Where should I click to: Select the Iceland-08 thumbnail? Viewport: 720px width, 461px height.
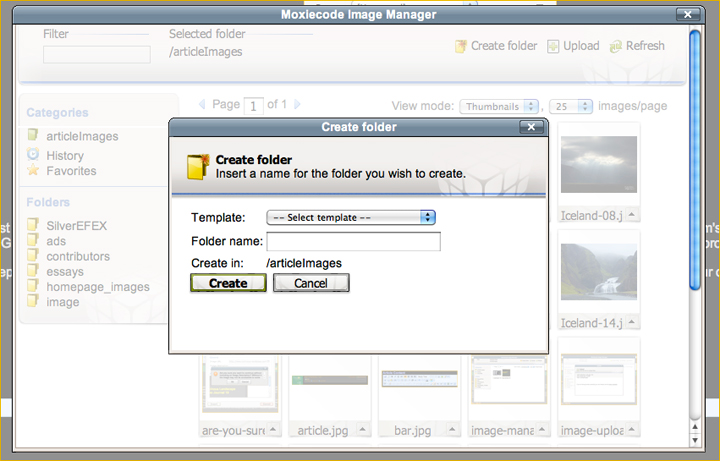coord(599,164)
